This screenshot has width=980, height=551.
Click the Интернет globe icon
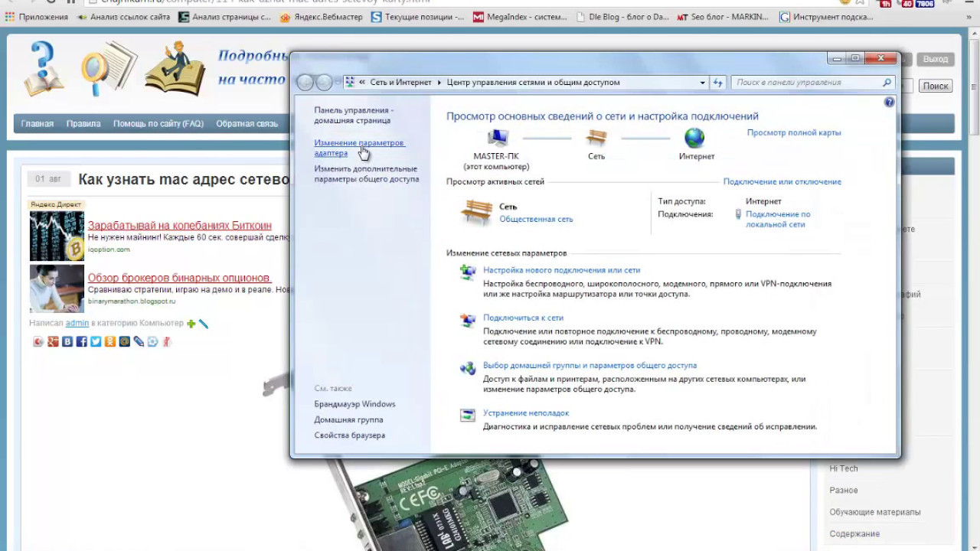(694, 138)
